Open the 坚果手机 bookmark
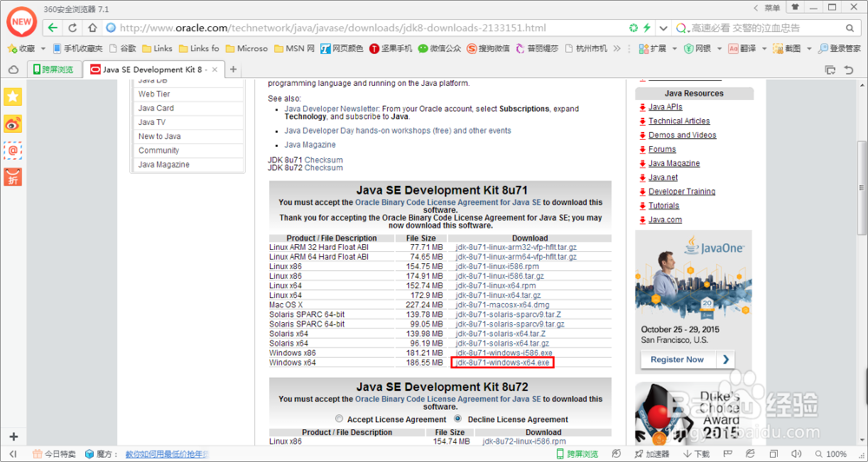This screenshot has width=868, height=462. point(391,49)
